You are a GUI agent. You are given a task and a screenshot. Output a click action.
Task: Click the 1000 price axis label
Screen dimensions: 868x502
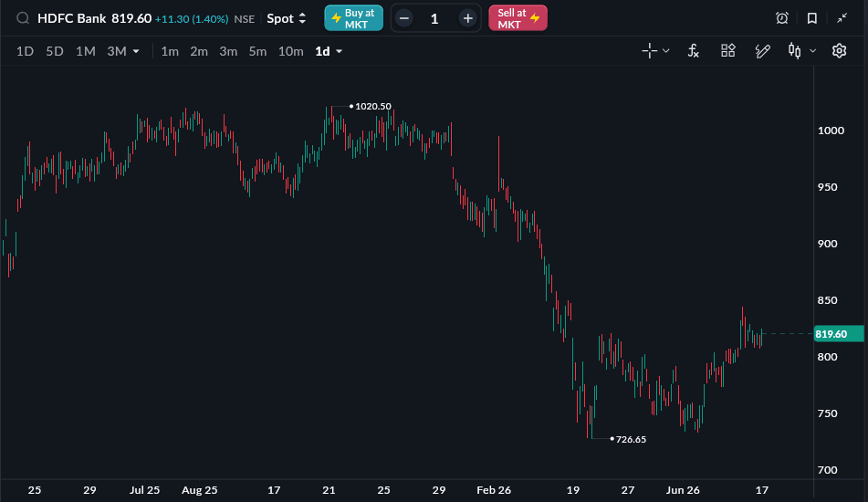[831, 131]
